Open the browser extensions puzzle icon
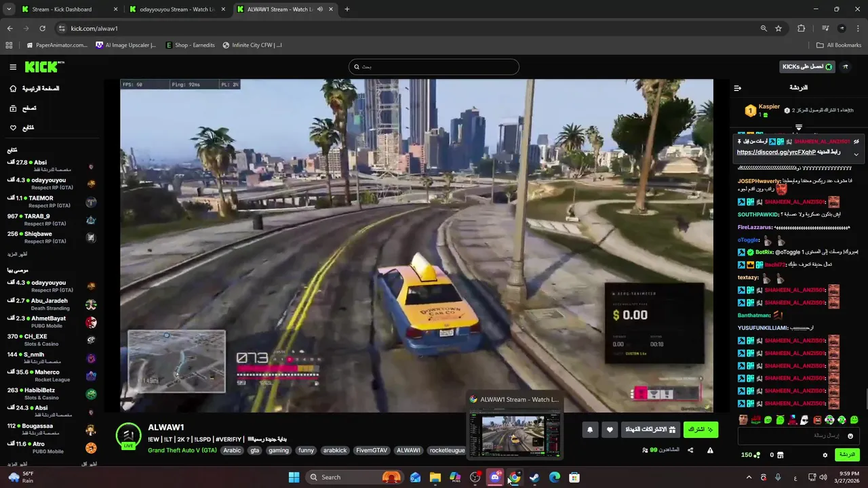The width and height of the screenshot is (868, 488). pos(802,28)
